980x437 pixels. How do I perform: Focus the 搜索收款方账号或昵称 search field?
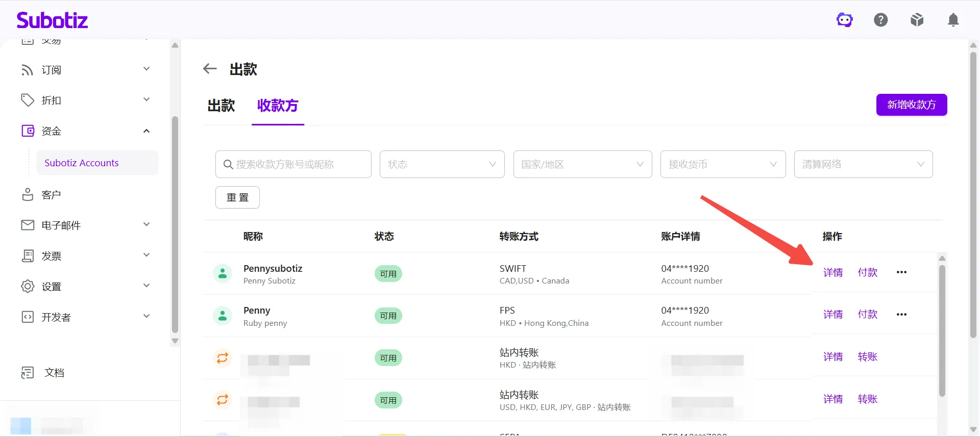coord(293,164)
